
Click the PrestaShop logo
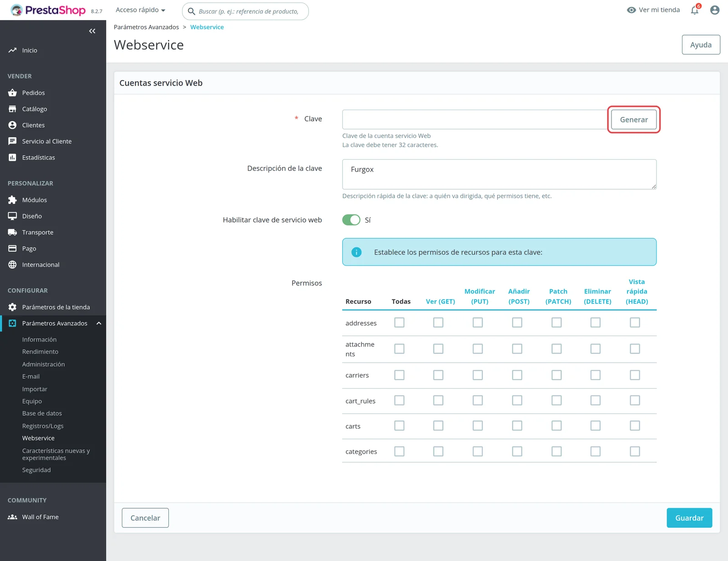(x=48, y=10)
